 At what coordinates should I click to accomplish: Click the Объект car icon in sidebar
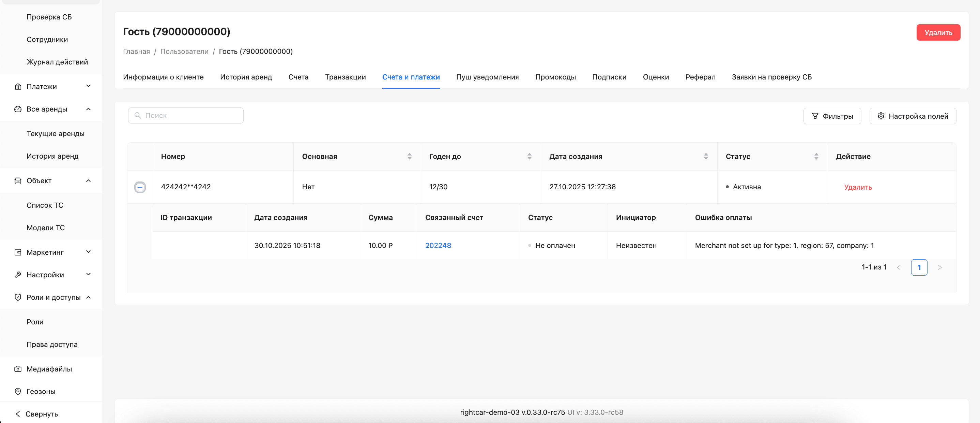click(17, 180)
